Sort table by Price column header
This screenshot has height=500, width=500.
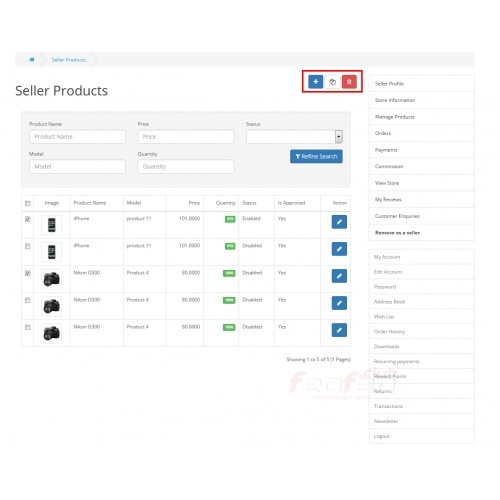click(x=194, y=203)
